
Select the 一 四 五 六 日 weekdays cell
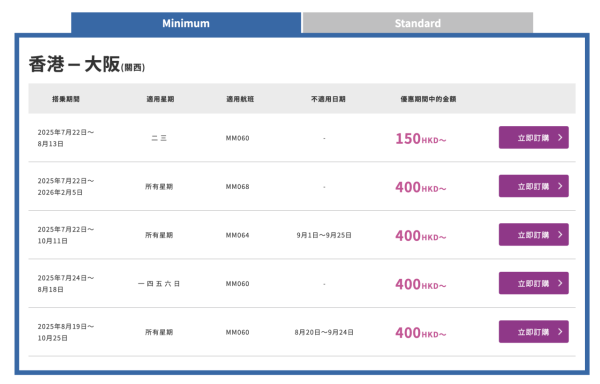(x=159, y=284)
